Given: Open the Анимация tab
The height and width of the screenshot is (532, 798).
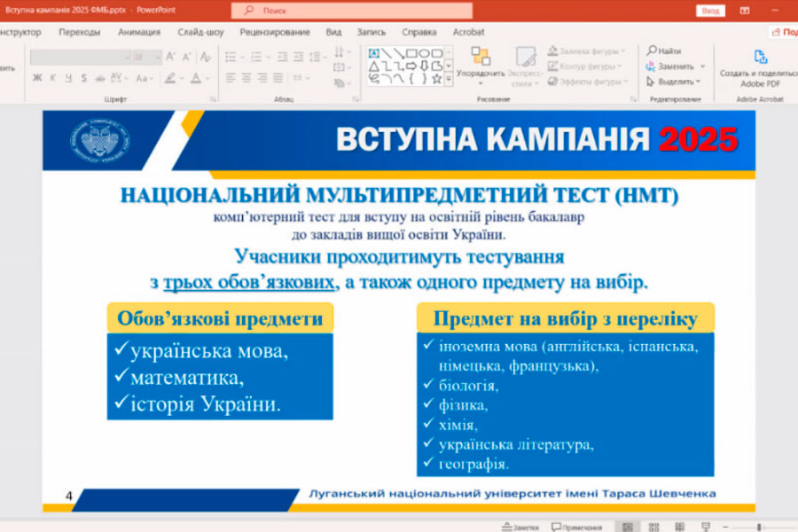Looking at the screenshot, I should point(139,32).
